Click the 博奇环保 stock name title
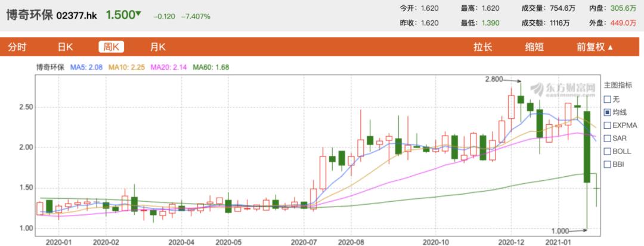The image size is (644, 246). coord(29,16)
